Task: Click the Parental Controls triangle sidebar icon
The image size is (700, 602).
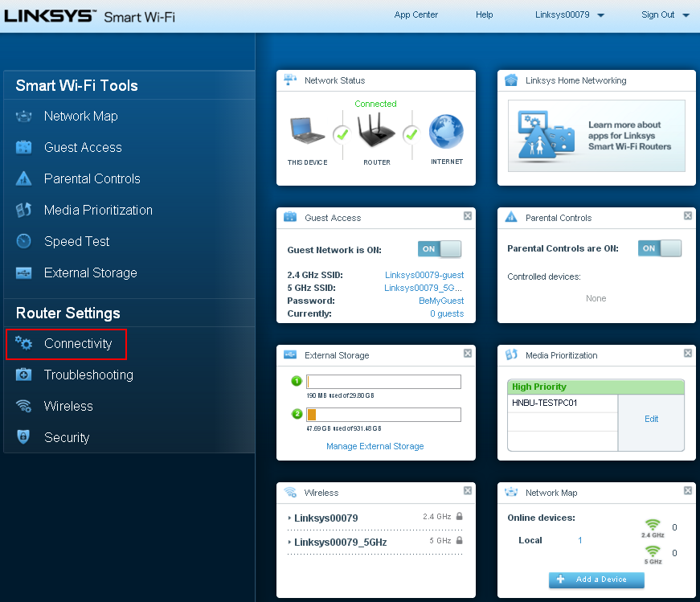Action: click(x=23, y=178)
